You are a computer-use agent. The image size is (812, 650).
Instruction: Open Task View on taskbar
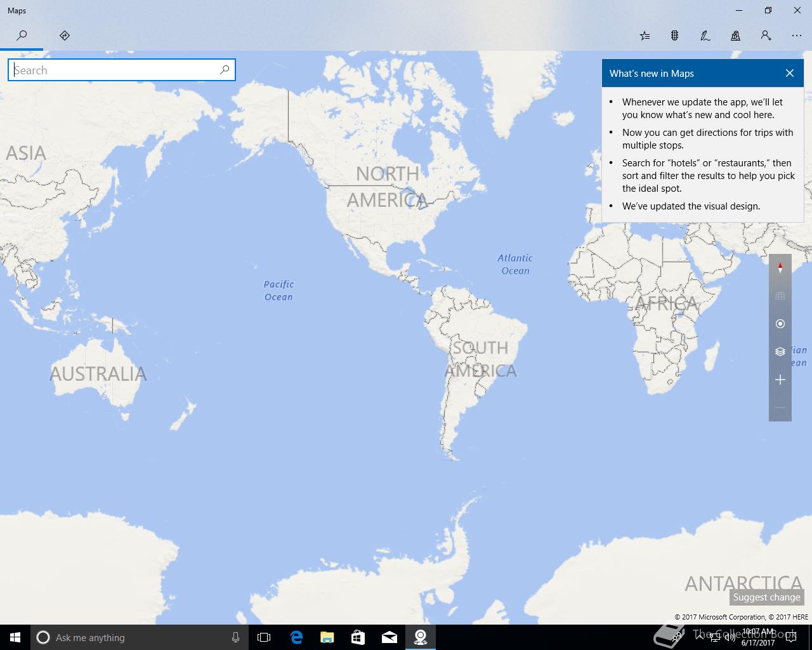pos(264,637)
